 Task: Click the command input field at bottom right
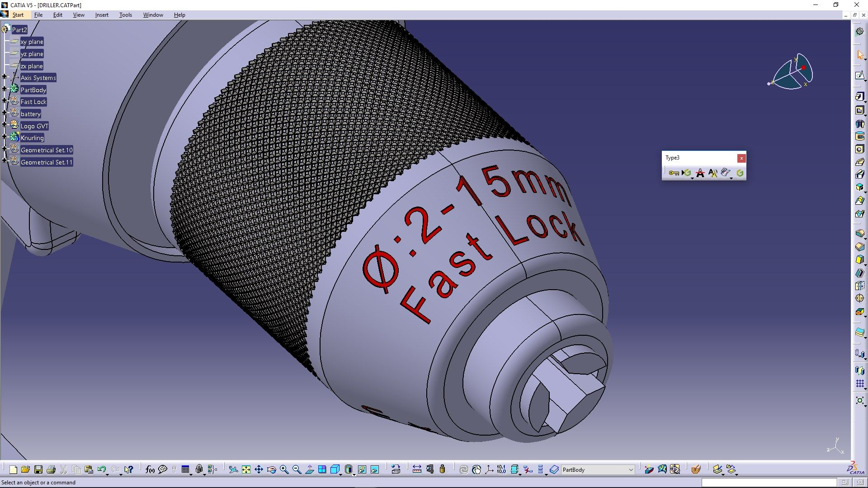(769, 483)
